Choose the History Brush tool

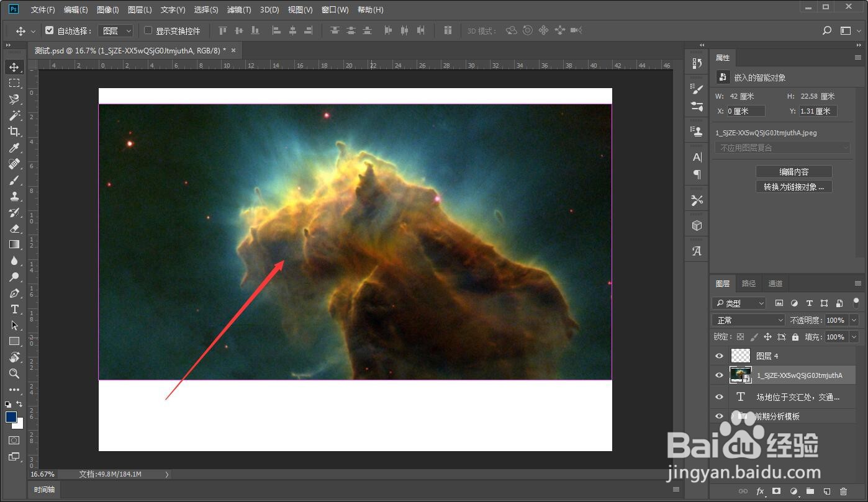point(14,212)
